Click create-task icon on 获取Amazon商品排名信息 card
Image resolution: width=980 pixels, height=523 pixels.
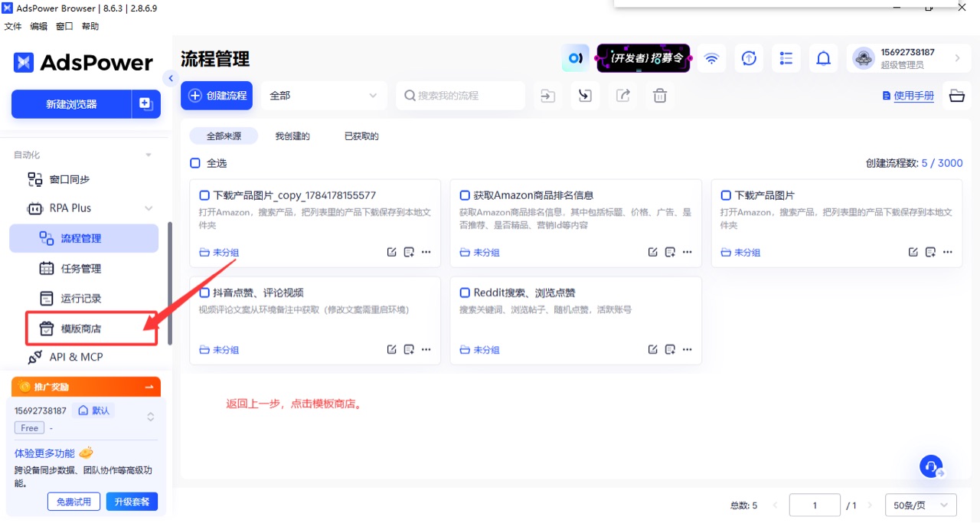670,252
